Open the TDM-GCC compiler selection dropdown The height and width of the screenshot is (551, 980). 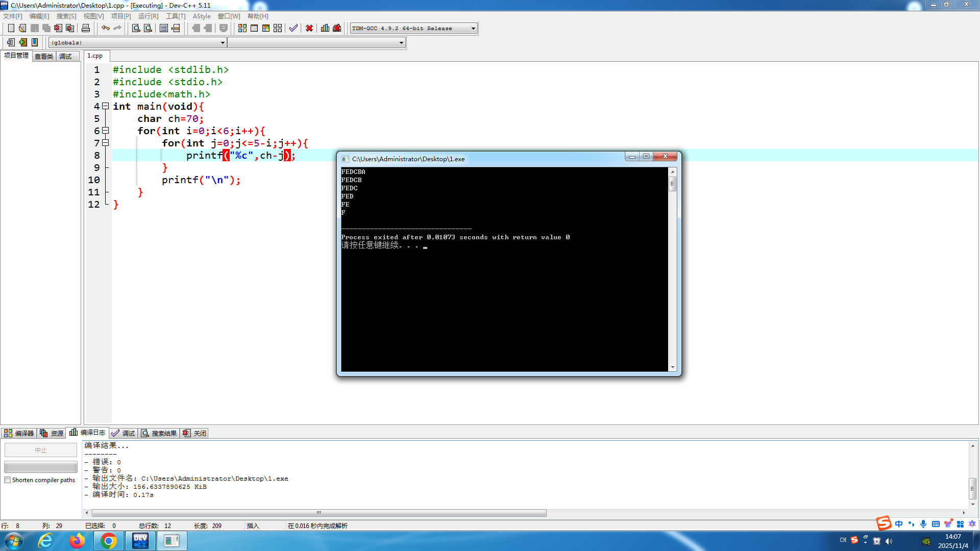pyautogui.click(x=473, y=29)
